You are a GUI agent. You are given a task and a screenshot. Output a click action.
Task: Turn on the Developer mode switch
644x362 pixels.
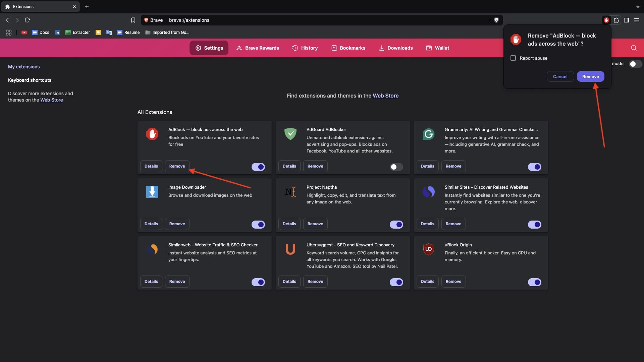pyautogui.click(x=635, y=64)
